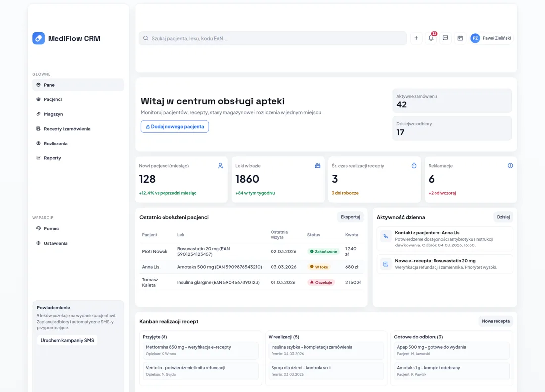The height and width of the screenshot is (392, 545).
Task: Click the Recepty i zamówienia icon
Action: click(x=38, y=129)
